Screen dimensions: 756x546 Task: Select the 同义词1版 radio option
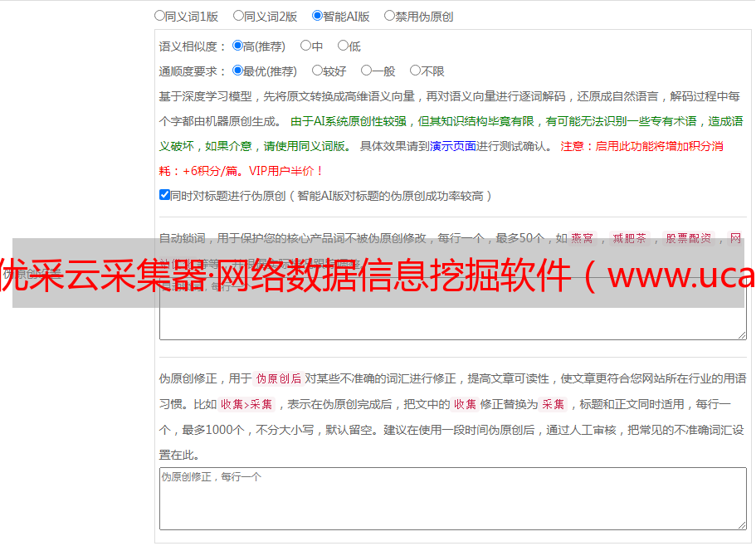point(159,16)
